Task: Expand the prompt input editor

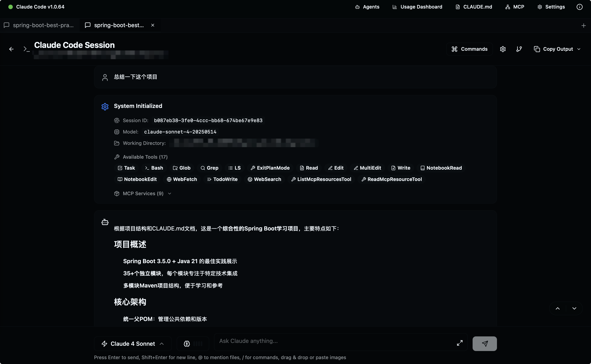Action: (460, 343)
